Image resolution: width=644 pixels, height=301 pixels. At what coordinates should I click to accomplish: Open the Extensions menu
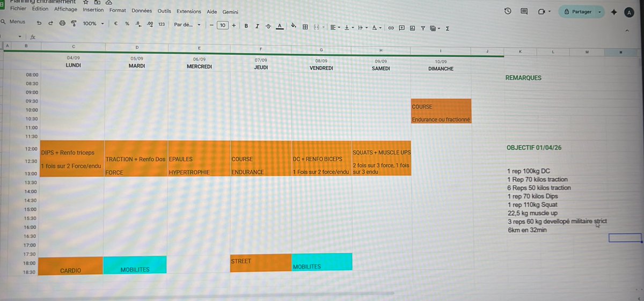click(x=189, y=11)
